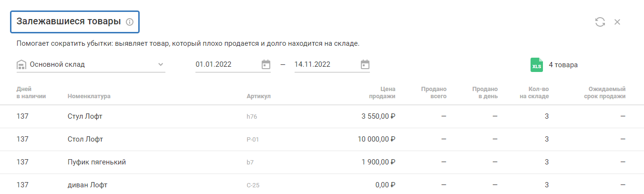Image resolution: width=644 pixels, height=194 pixels.
Task: Sort by Номенклатура column header
Action: (x=89, y=96)
